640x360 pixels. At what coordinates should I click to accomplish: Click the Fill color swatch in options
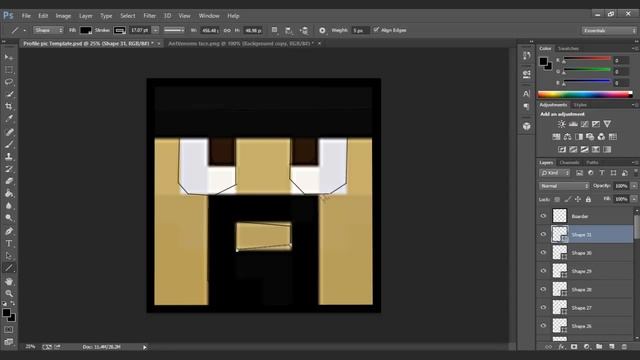85,30
